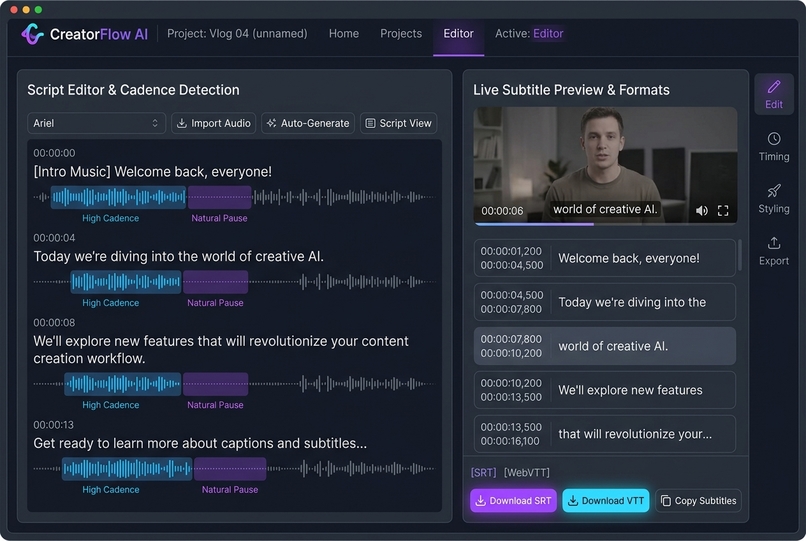Click the Import Audio button
The height and width of the screenshot is (541, 806).
tap(213, 123)
